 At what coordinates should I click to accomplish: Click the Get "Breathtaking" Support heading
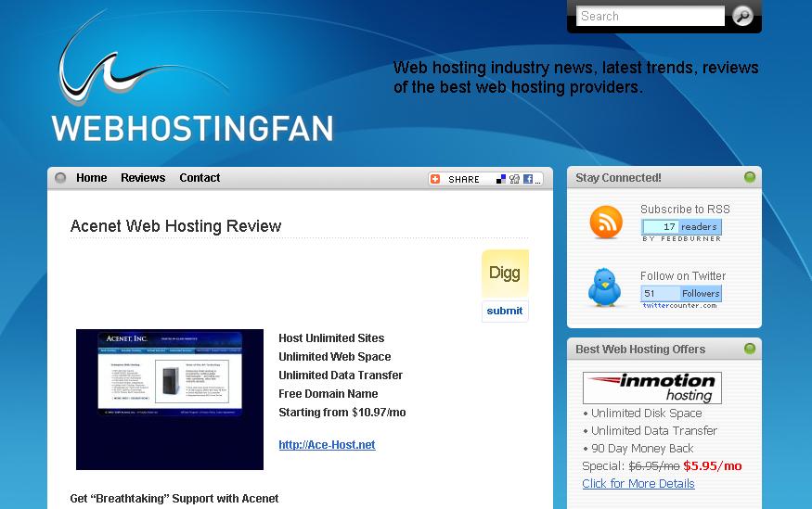[x=174, y=499]
